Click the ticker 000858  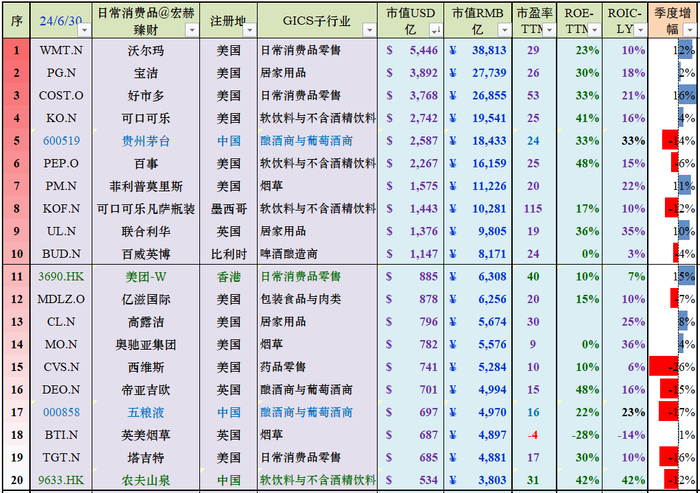[61, 412]
